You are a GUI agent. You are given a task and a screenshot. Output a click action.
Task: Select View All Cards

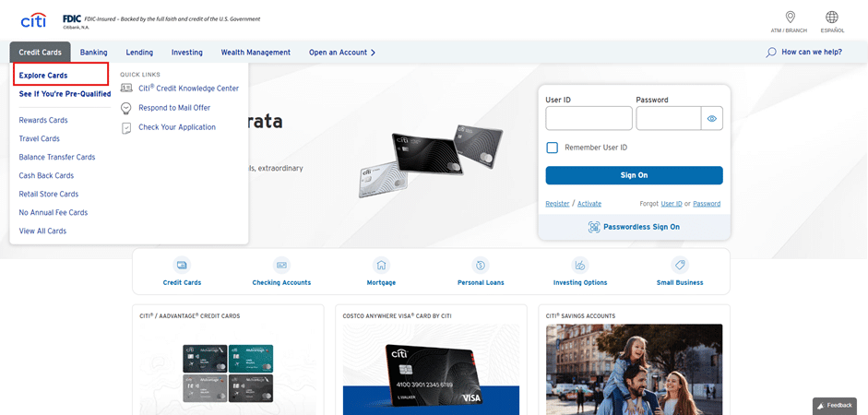42,231
